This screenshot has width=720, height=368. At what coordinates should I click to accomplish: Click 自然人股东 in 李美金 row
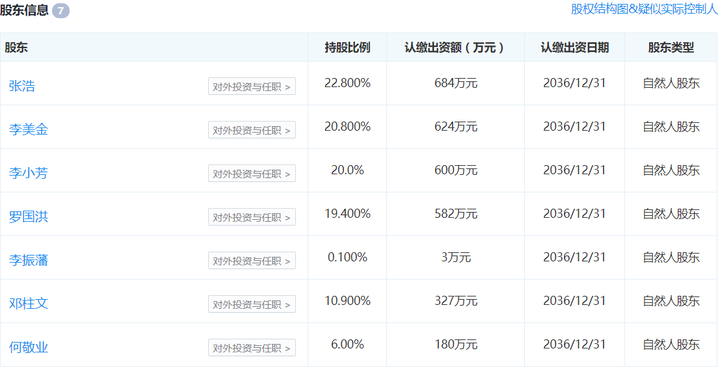point(671,127)
